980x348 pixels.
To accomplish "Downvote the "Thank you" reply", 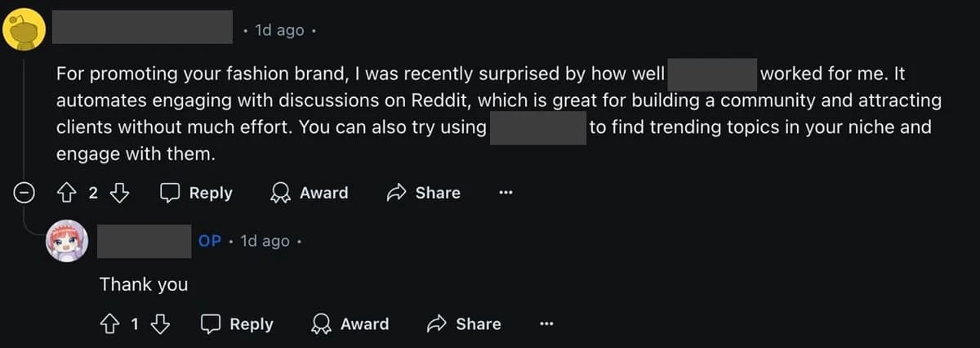I will (160, 324).
